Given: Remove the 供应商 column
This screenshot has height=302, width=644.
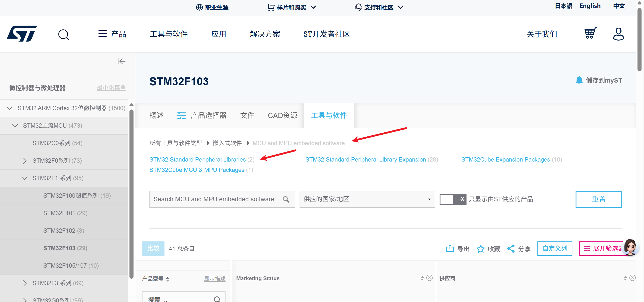Looking at the screenshot, I should pyautogui.click(x=633, y=278).
